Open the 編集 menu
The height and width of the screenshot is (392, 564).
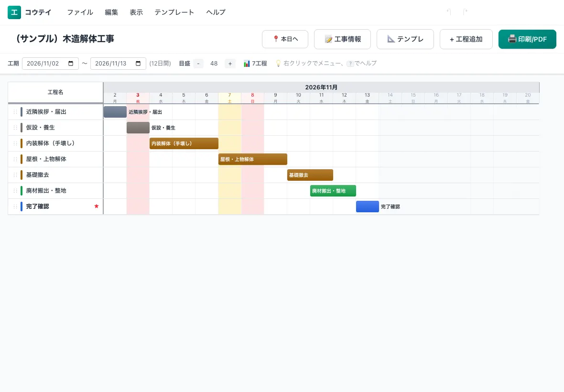click(x=111, y=12)
